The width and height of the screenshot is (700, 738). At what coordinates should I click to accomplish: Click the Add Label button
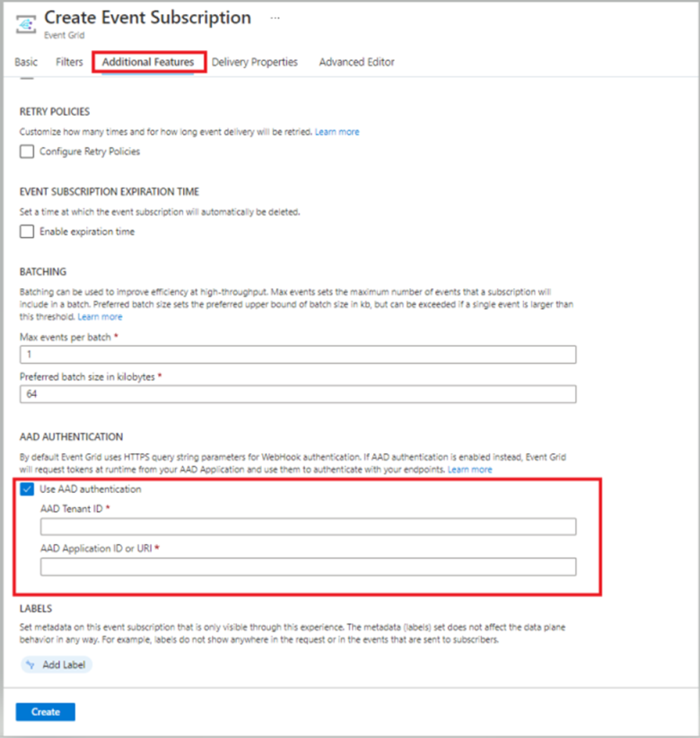pyautogui.click(x=57, y=664)
